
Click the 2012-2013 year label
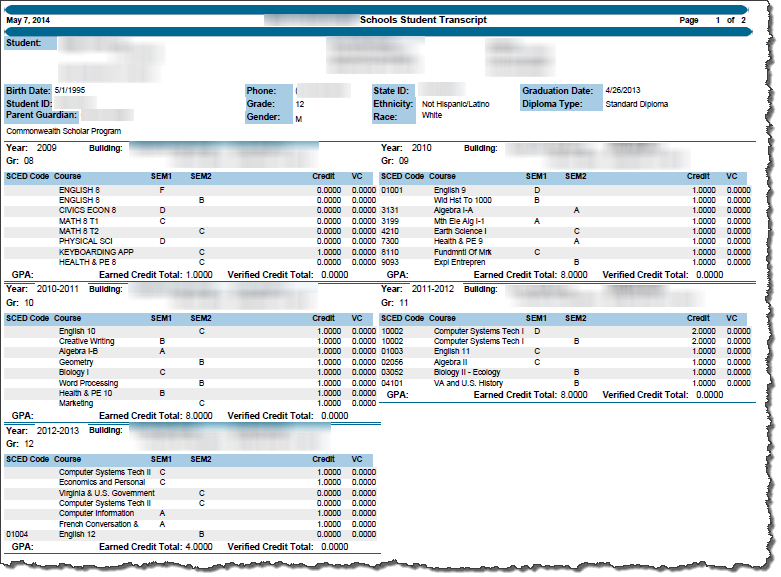click(x=58, y=430)
